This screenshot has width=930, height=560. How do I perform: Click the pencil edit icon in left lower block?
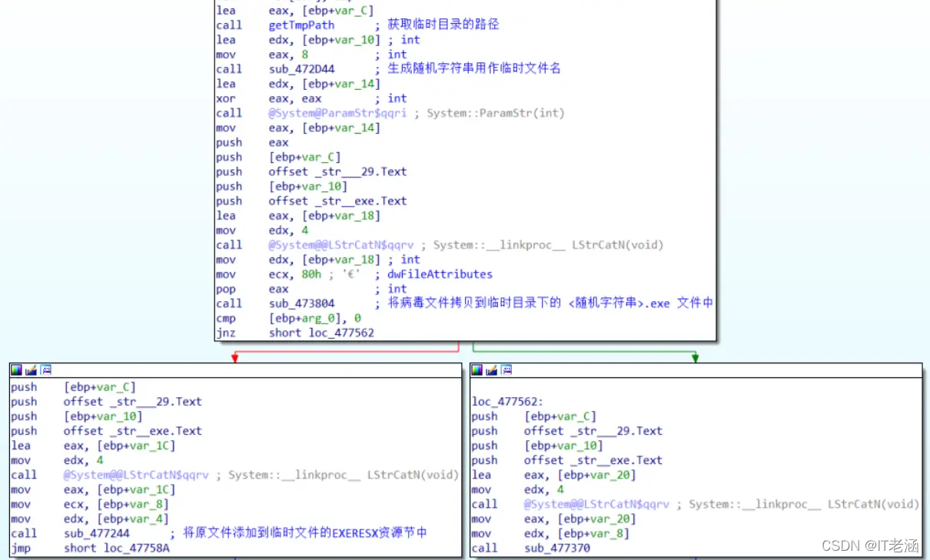31,370
